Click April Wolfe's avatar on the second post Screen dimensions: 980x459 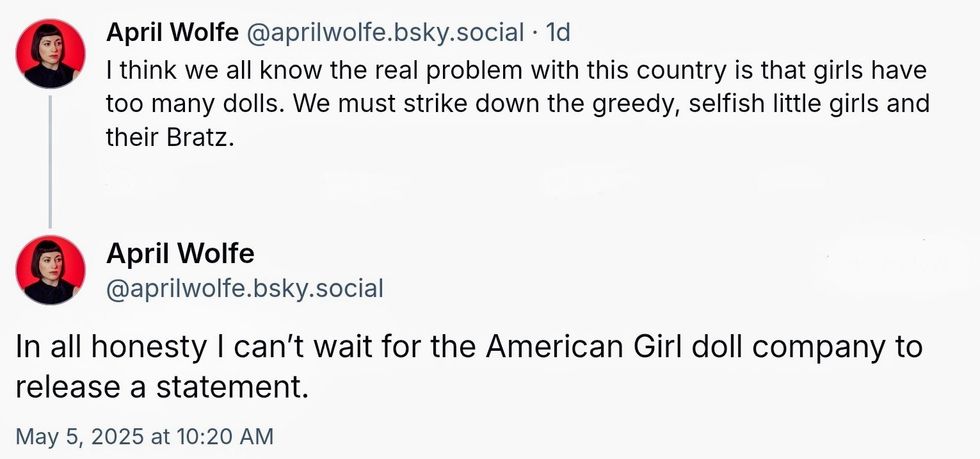point(51,270)
